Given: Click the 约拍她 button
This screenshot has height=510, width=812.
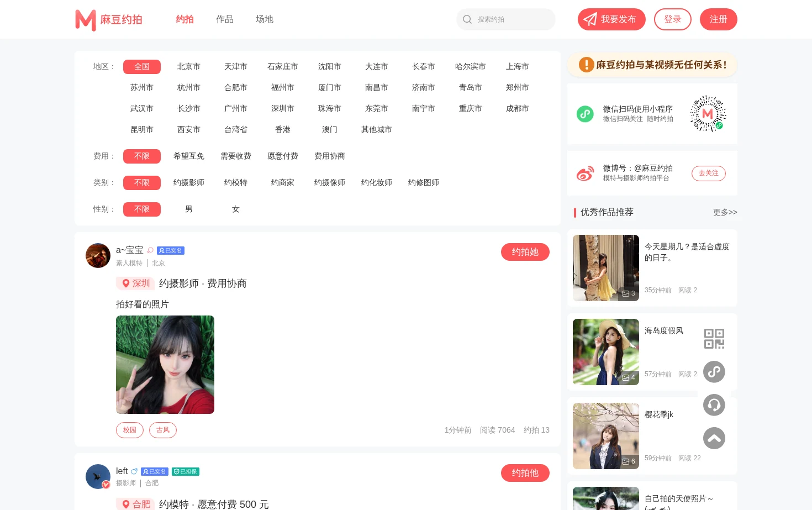Looking at the screenshot, I should point(525,252).
